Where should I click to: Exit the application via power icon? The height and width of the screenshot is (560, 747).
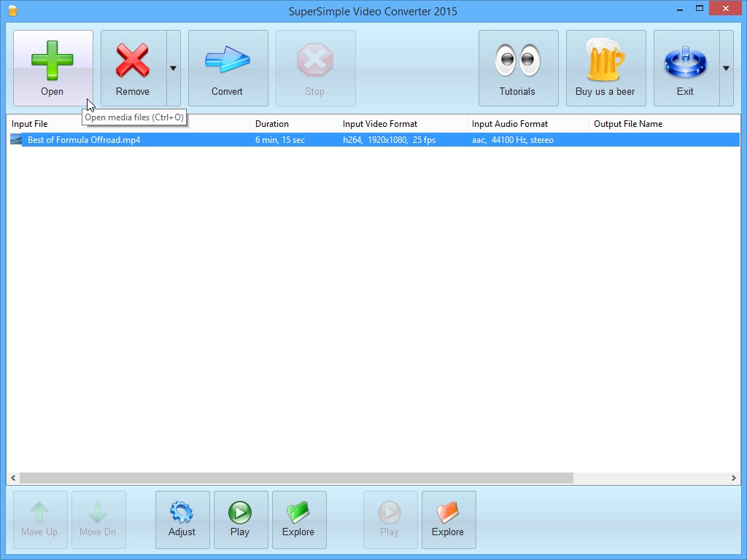pyautogui.click(x=686, y=68)
